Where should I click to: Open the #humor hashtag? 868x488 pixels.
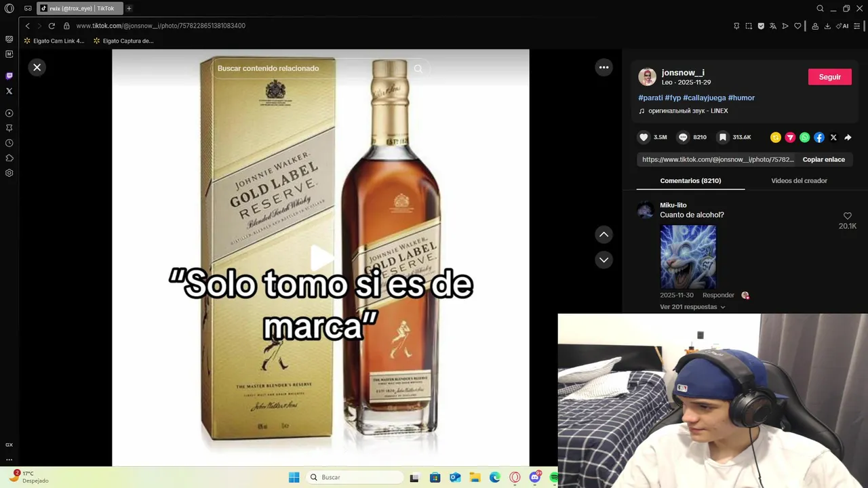click(x=741, y=98)
